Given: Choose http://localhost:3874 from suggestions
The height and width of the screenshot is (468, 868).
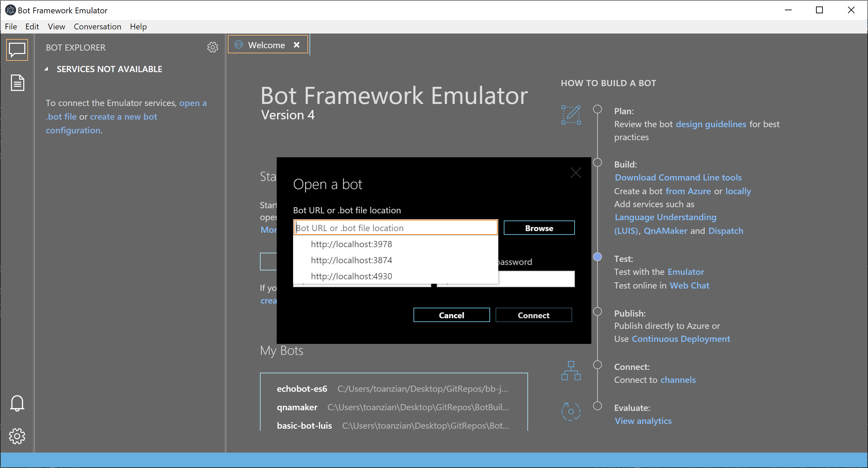Looking at the screenshot, I should 395,260.
